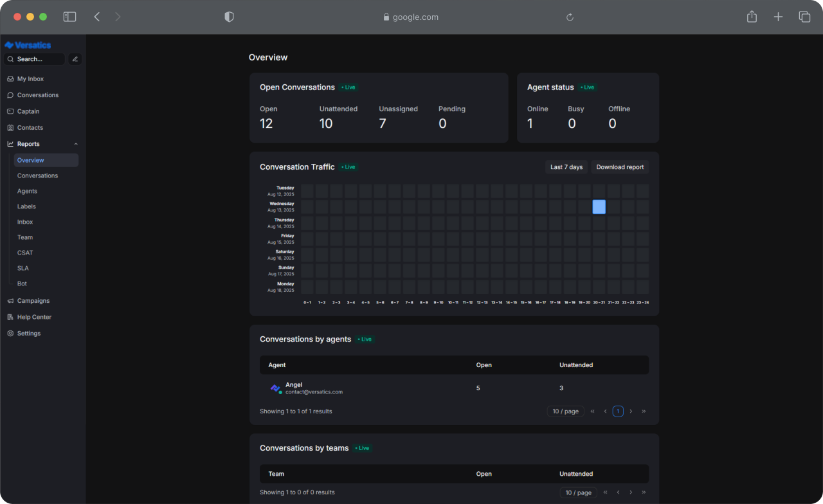Open agents table 10 / page dropdown
The image size is (823, 504).
click(x=566, y=411)
